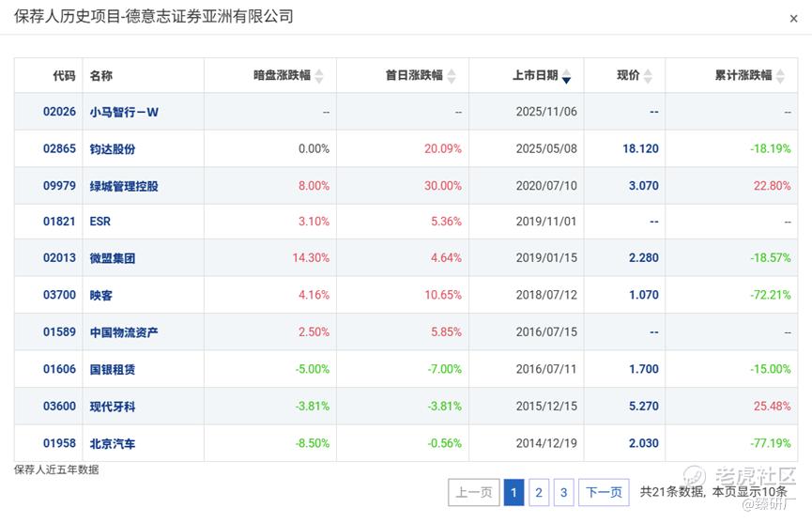
Task: Close the sponsor history dialog
Action: [x=793, y=19]
